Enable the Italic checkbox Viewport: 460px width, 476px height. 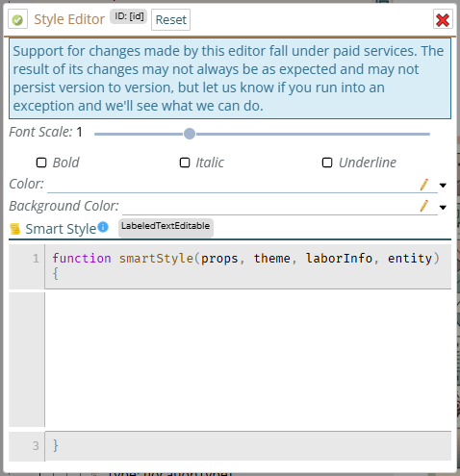coord(185,163)
